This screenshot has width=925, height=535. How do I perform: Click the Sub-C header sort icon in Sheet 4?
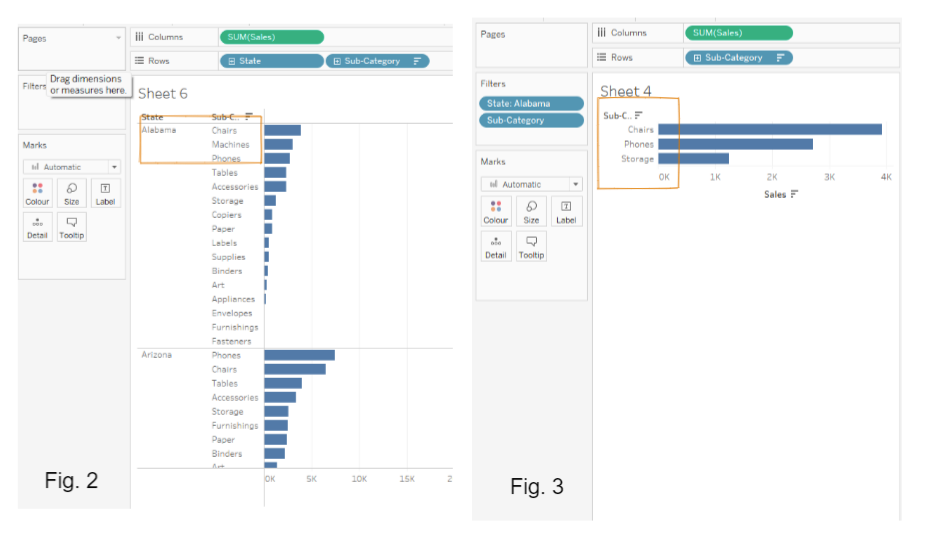[638, 115]
